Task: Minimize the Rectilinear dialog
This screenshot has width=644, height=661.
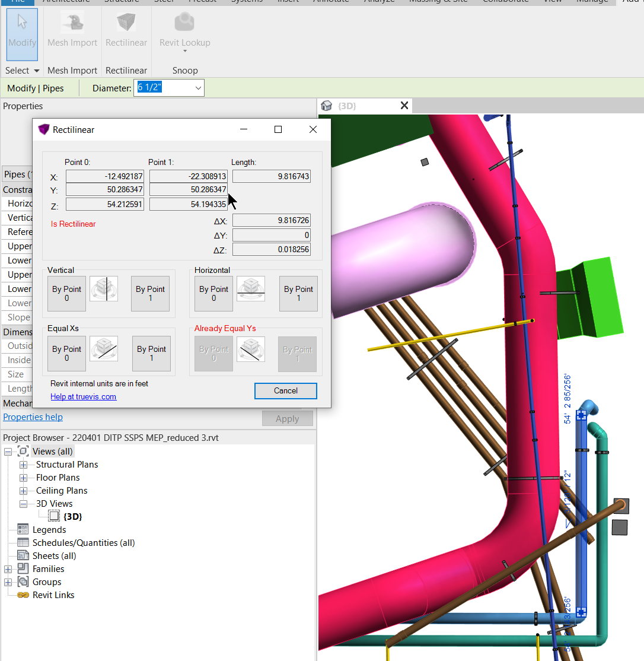Action: [244, 129]
